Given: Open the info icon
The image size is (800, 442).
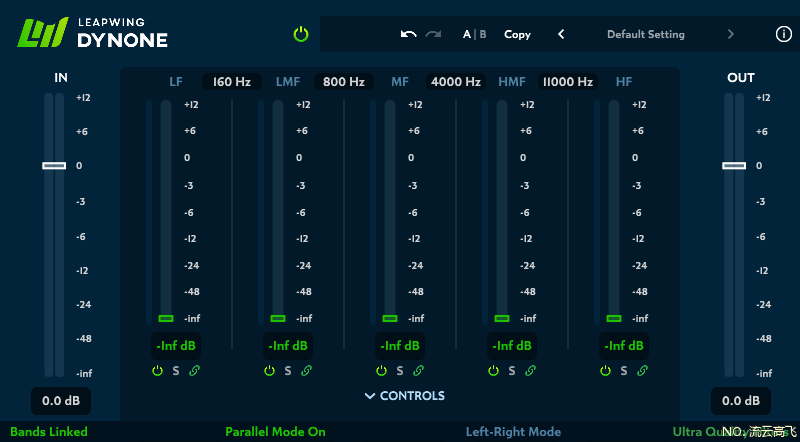Looking at the screenshot, I should [784, 34].
